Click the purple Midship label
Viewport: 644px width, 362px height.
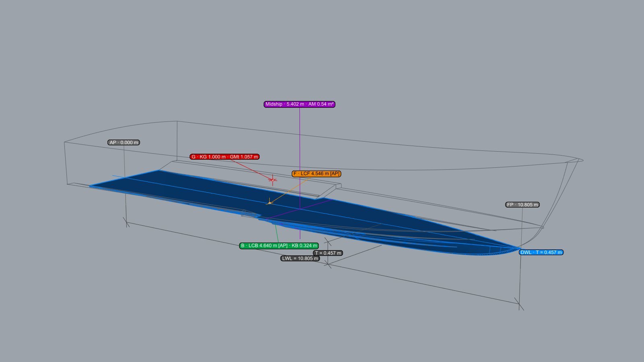(x=299, y=104)
